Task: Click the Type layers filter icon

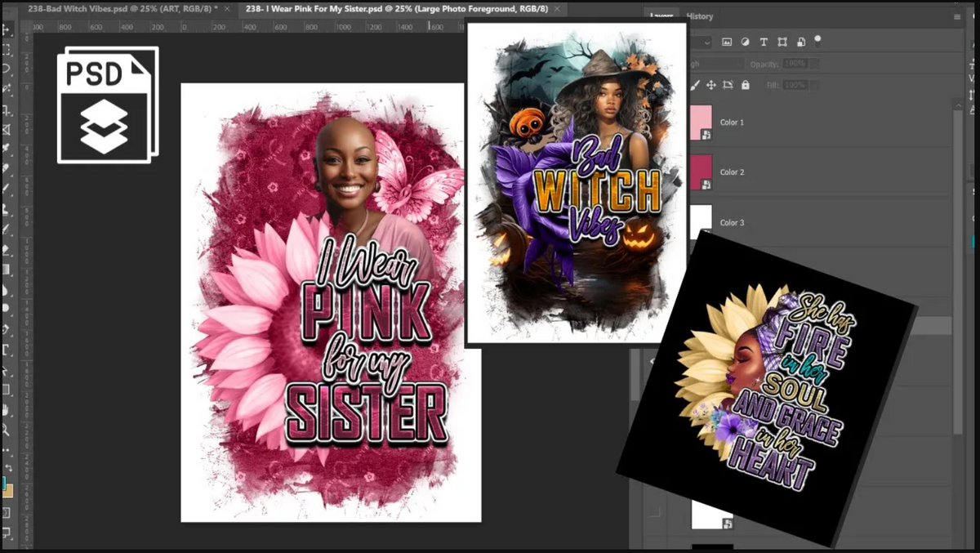Action: [x=764, y=42]
